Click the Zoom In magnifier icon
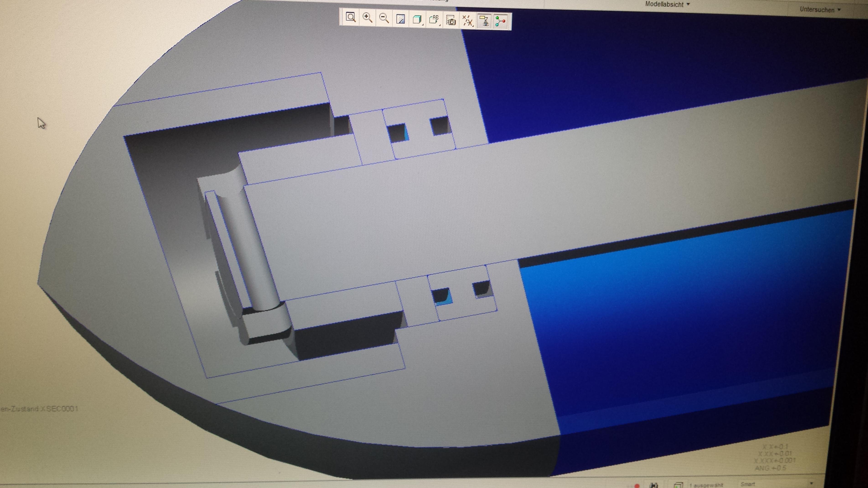This screenshot has height=488, width=868. pos(367,18)
